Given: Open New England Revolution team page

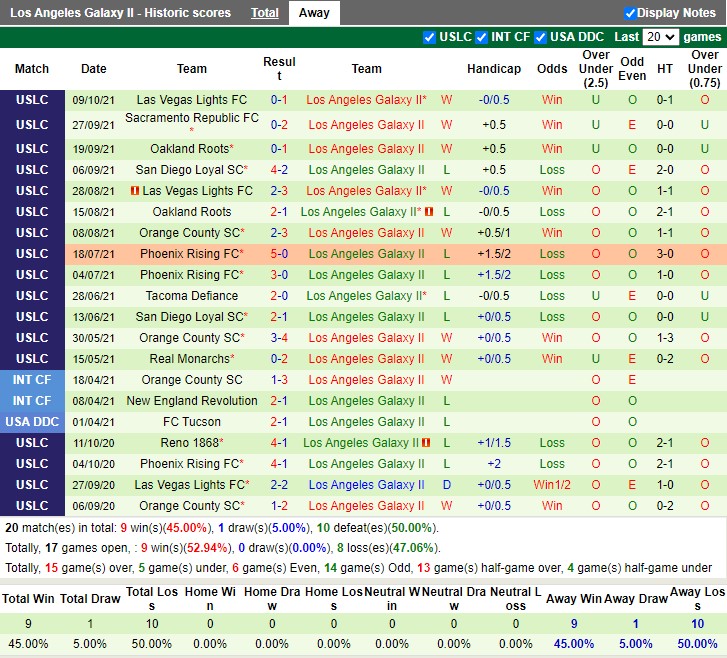Looking at the screenshot, I should coord(192,401).
